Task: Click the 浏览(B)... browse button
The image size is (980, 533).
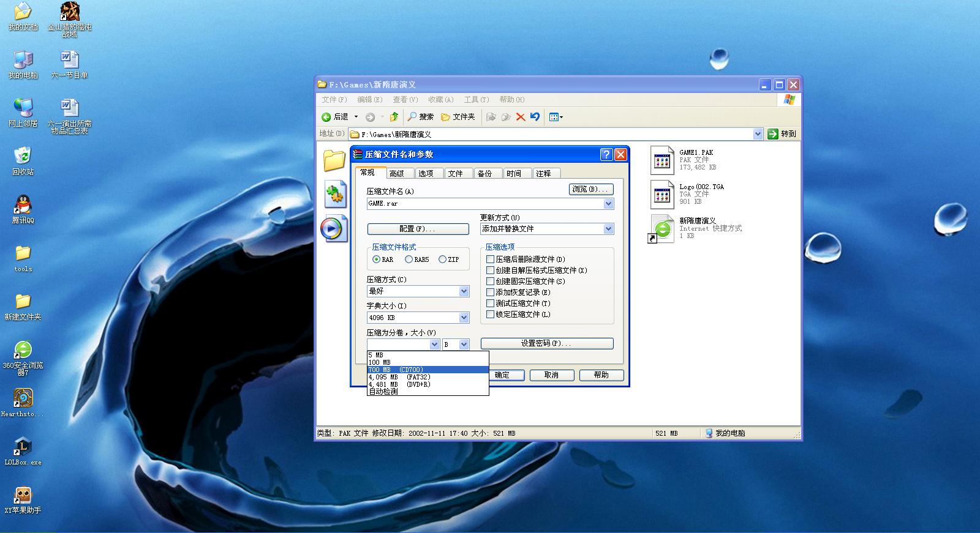Action: tap(591, 190)
